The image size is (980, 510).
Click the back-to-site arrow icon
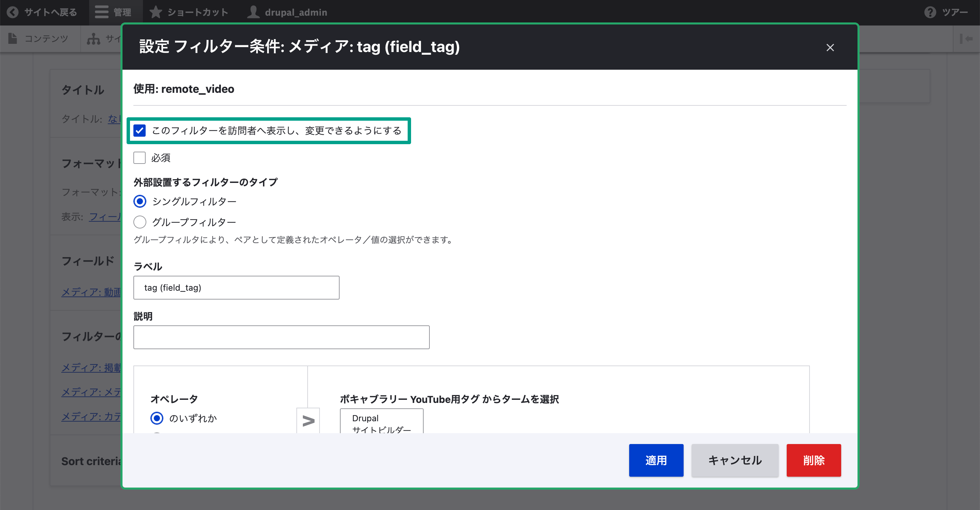pyautogui.click(x=13, y=13)
